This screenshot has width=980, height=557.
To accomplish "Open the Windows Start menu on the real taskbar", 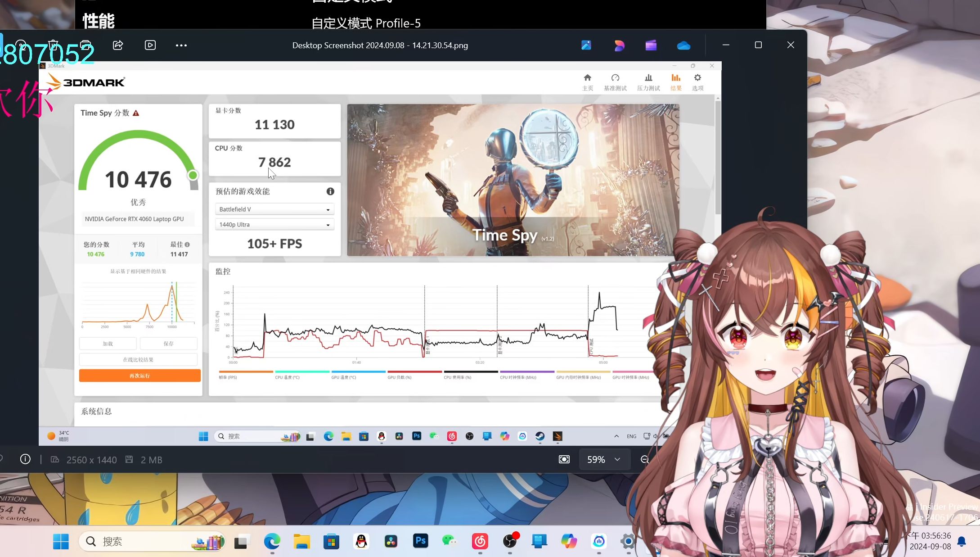I will [x=61, y=541].
